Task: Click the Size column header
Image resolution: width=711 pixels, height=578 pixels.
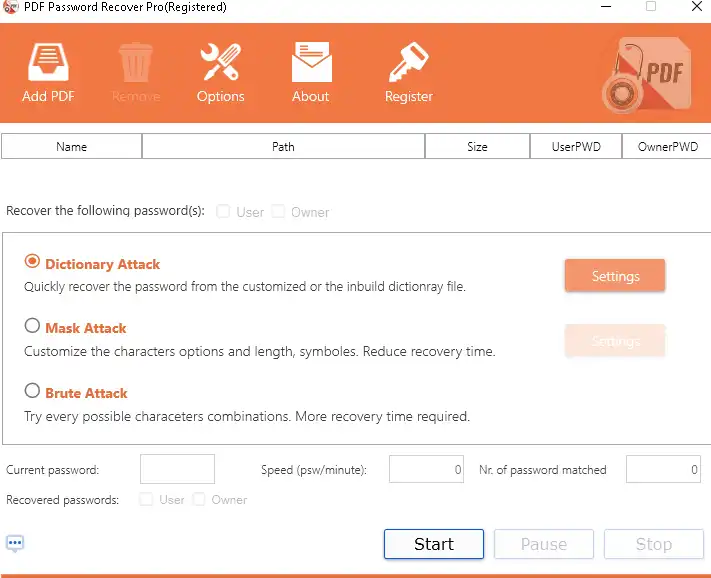Action: point(477,147)
